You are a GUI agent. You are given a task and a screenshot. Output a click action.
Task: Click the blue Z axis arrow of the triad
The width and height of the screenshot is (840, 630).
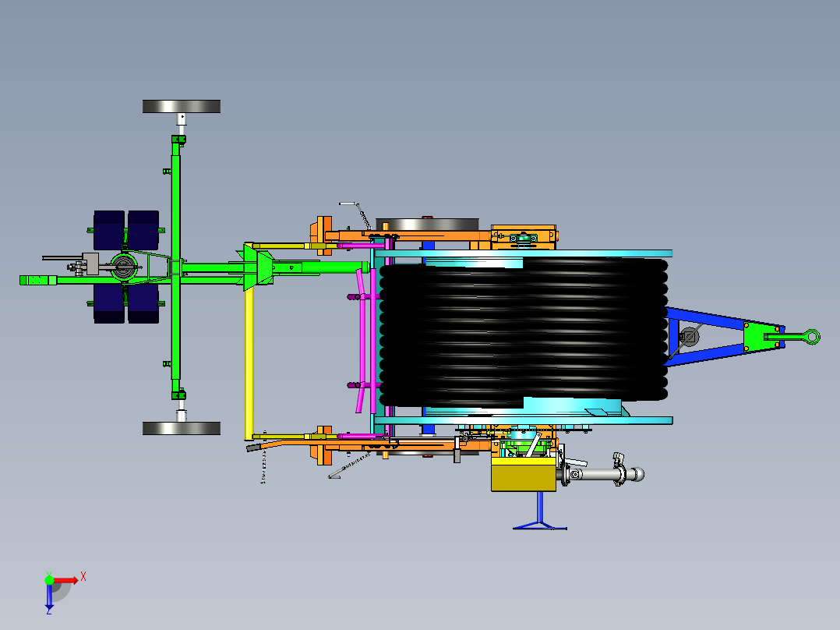[x=49, y=596]
